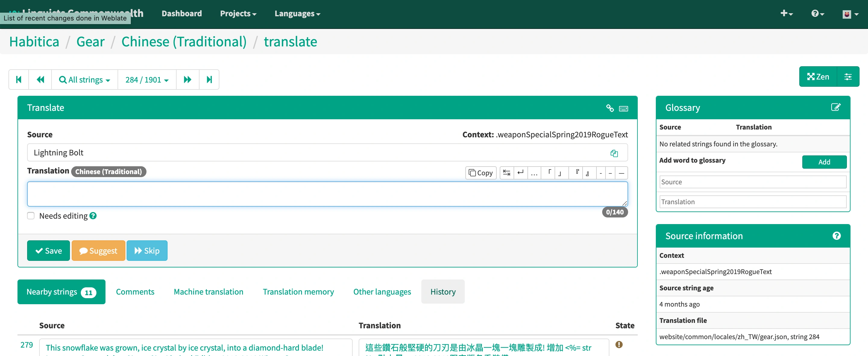Viewport: 868px width, 356px height.
Task: Click the glossary Source input field
Action: coord(753,182)
